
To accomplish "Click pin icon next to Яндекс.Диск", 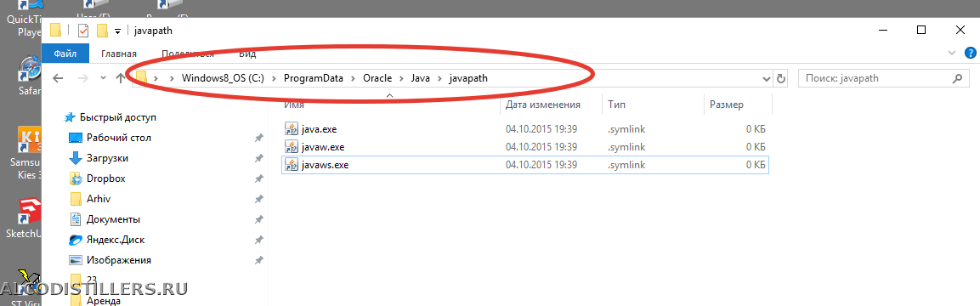I will pyautogui.click(x=258, y=240).
